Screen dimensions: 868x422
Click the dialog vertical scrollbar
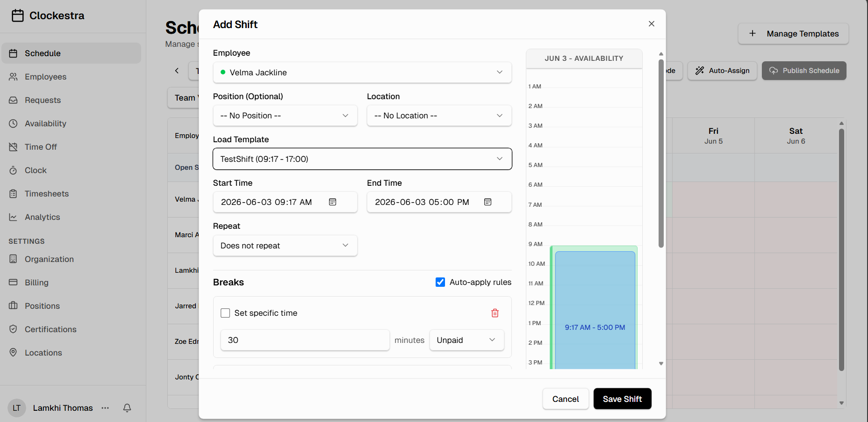[x=661, y=153]
